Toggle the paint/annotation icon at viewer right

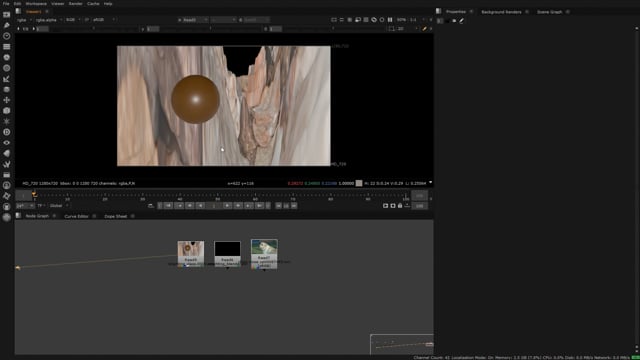(x=424, y=29)
